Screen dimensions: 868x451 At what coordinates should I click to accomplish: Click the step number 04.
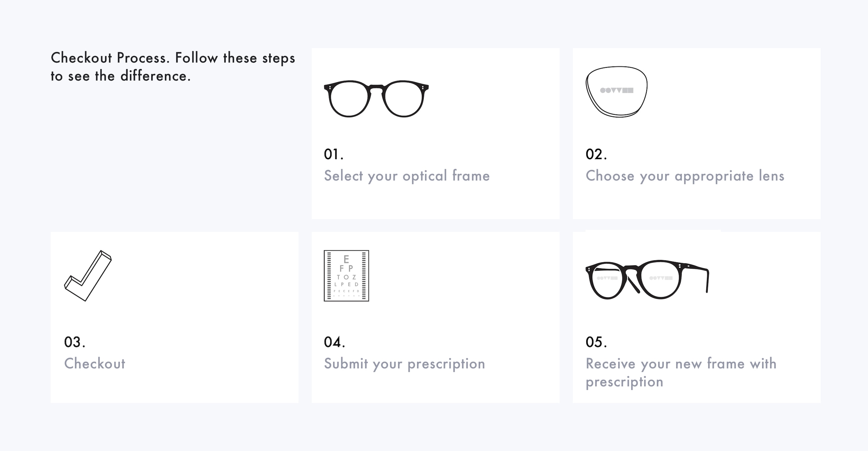pyautogui.click(x=334, y=342)
